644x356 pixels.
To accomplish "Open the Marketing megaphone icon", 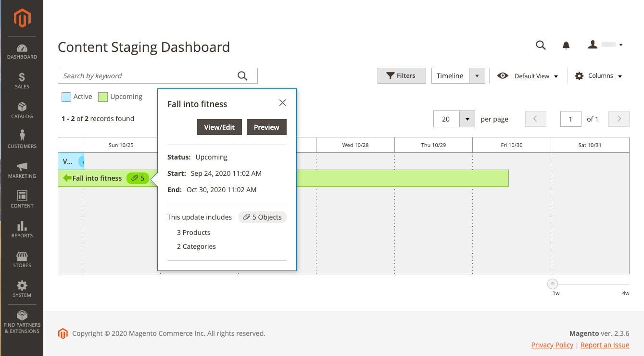I will 22,171.
